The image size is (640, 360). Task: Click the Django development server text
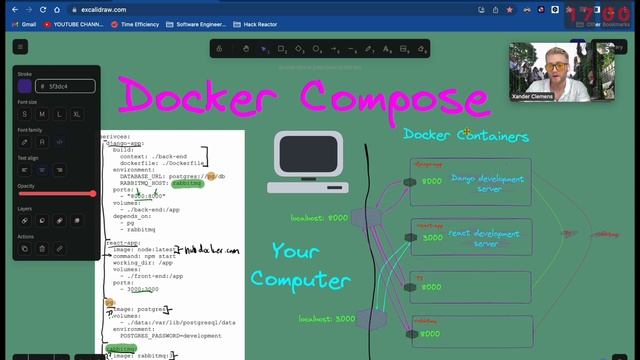[488, 184]
